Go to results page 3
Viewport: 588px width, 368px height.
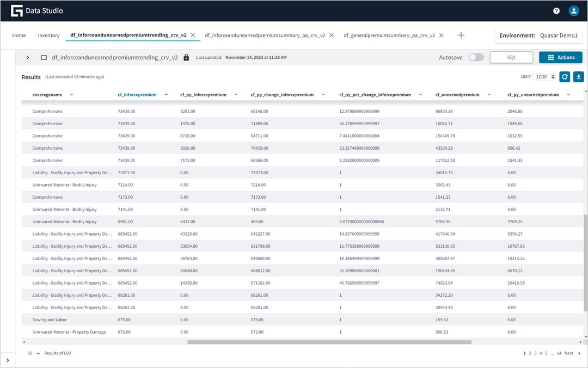click(x=536, y=353)
